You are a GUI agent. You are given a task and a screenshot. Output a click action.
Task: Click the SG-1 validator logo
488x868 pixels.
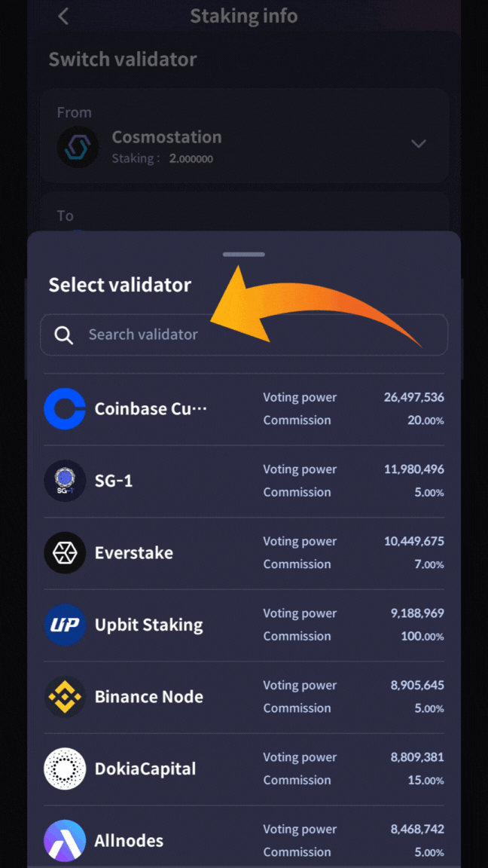tap(65, 481)
